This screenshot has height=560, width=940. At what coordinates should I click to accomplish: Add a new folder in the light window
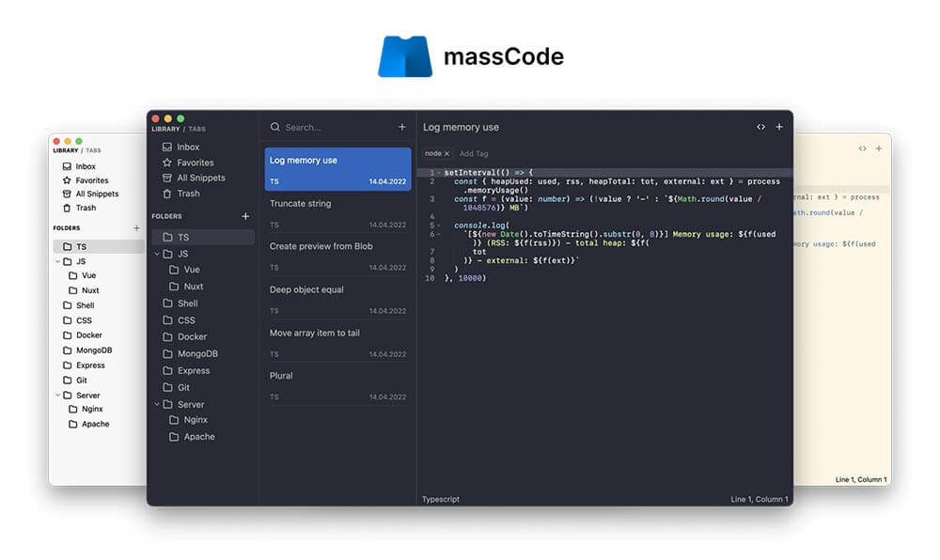pyautogui.click(x=136, y=228)
